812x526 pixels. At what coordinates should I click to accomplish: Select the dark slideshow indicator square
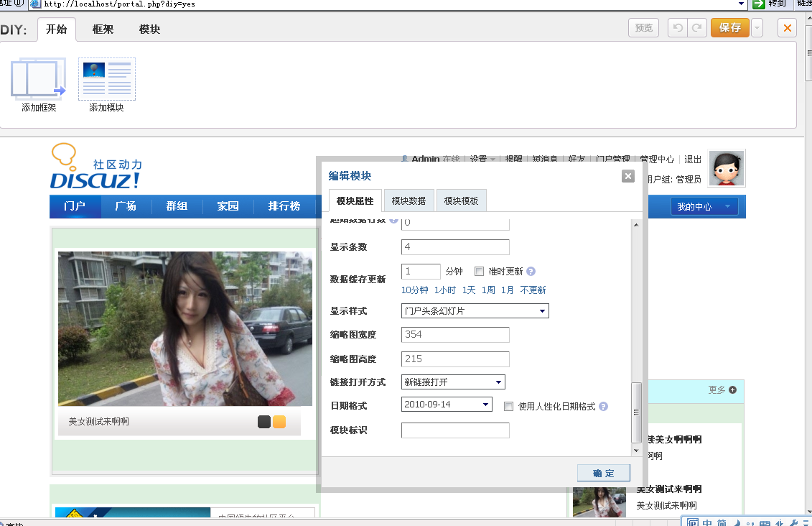click(264, 422)
